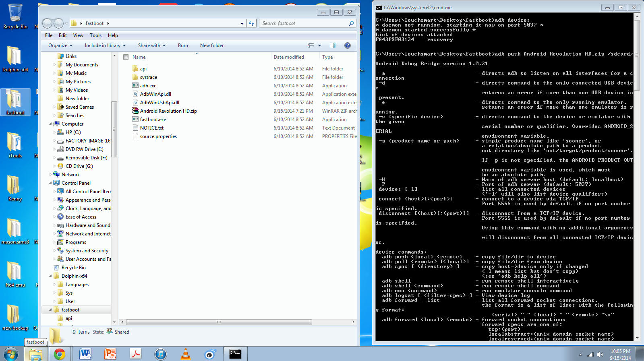This screenshot has width=644, height=361.
Task: Collapse the Control Panel tree node
Action: (51, 183)
